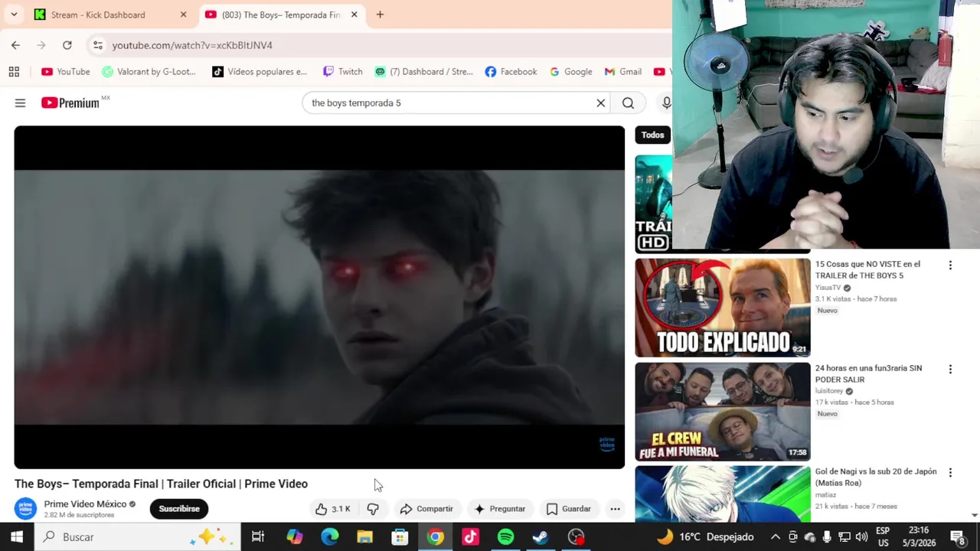Click the taskbar Buscar search box
Screen dimensions: 980x551
coord(138,537)
